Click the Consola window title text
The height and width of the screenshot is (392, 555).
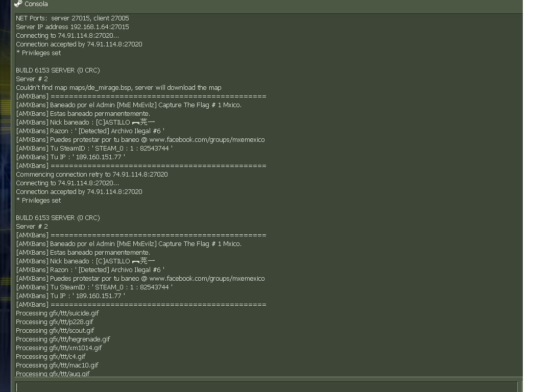36,4
